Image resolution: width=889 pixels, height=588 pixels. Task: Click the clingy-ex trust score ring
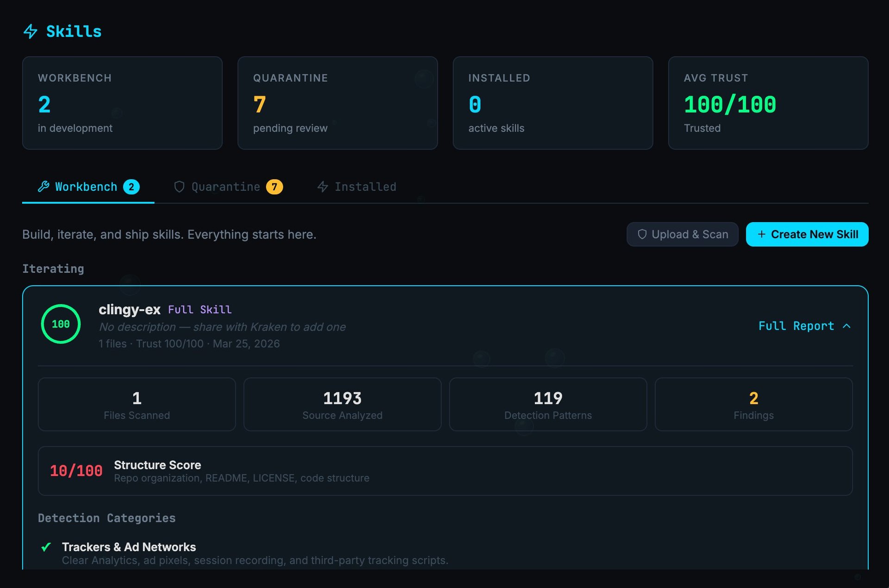pos(61,324)
